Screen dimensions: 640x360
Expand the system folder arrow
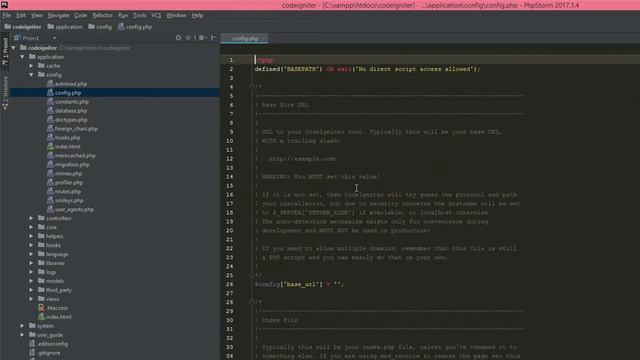22,326
